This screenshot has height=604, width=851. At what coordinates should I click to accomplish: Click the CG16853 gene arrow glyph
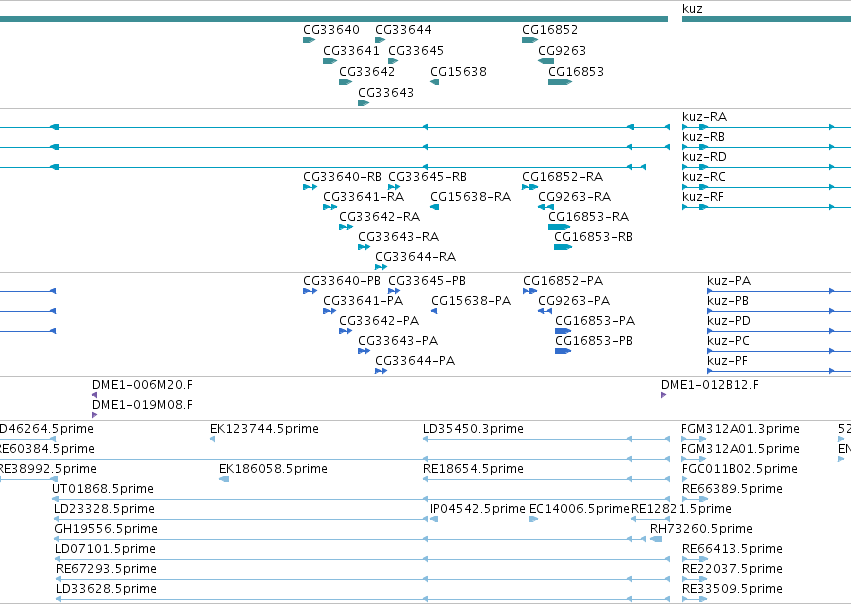[560, 82]
